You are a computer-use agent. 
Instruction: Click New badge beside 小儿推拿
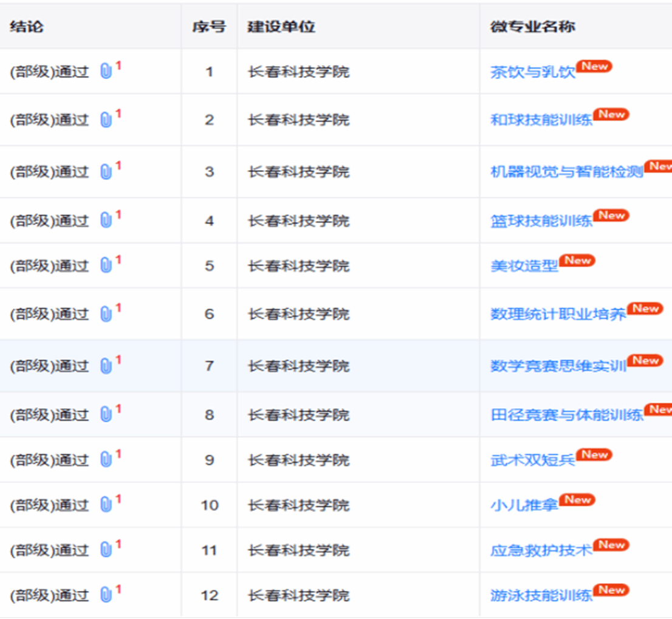[577, 499]
